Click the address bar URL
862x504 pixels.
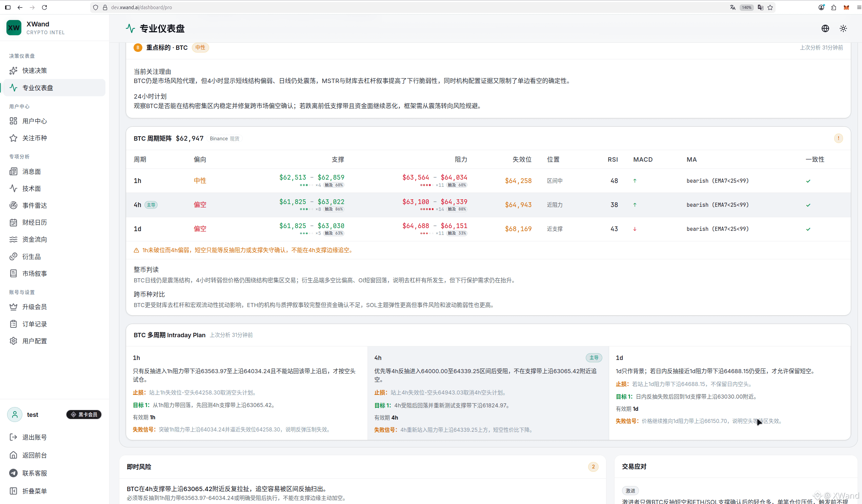pos(142,7)
